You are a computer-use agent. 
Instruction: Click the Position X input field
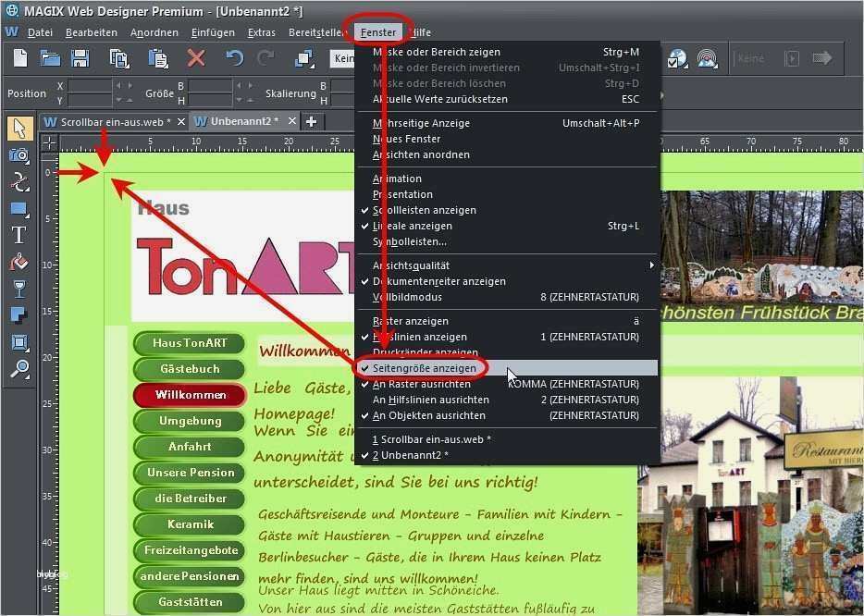89,86
